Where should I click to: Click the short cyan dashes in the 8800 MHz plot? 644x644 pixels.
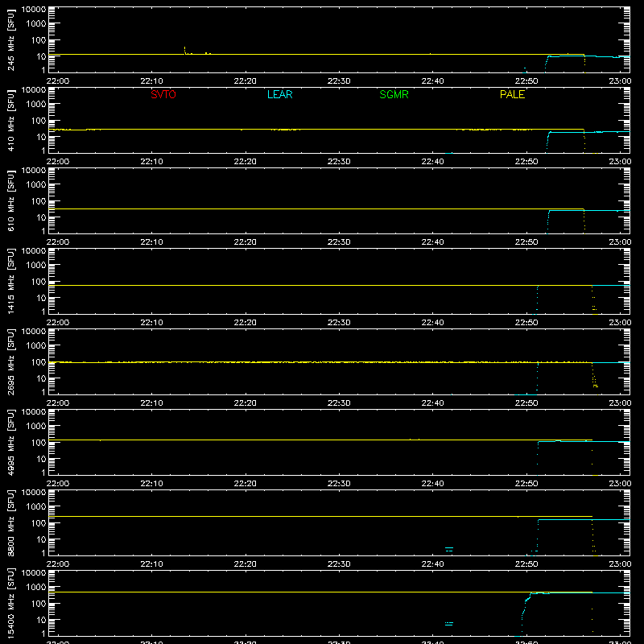(x=449, y=549)
